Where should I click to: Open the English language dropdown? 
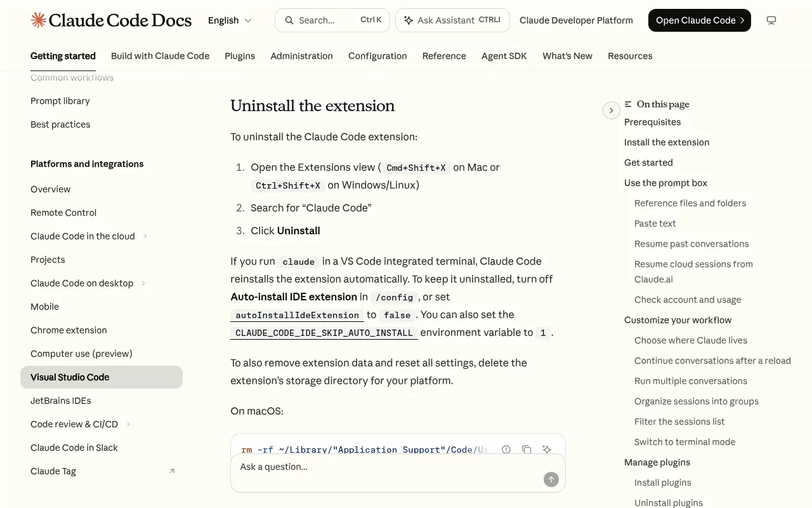[x=230, y=20]
